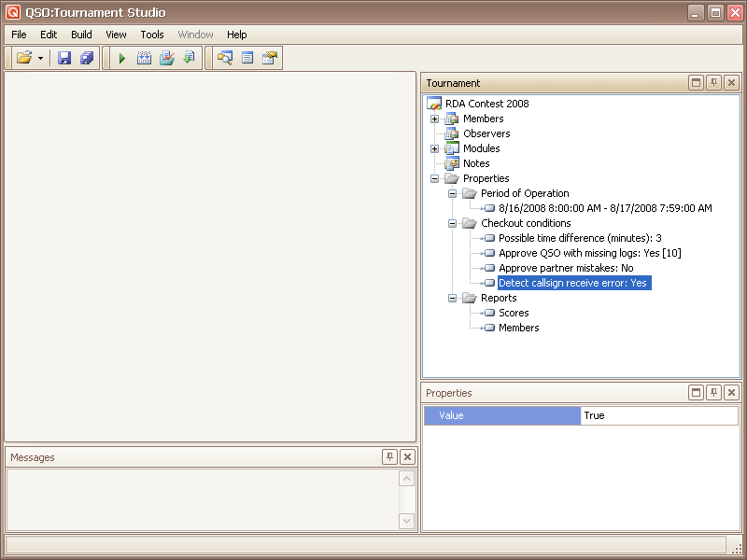747x560 pixels.
Task: Click the Value field showing True
Action: [x=658, y=415]
